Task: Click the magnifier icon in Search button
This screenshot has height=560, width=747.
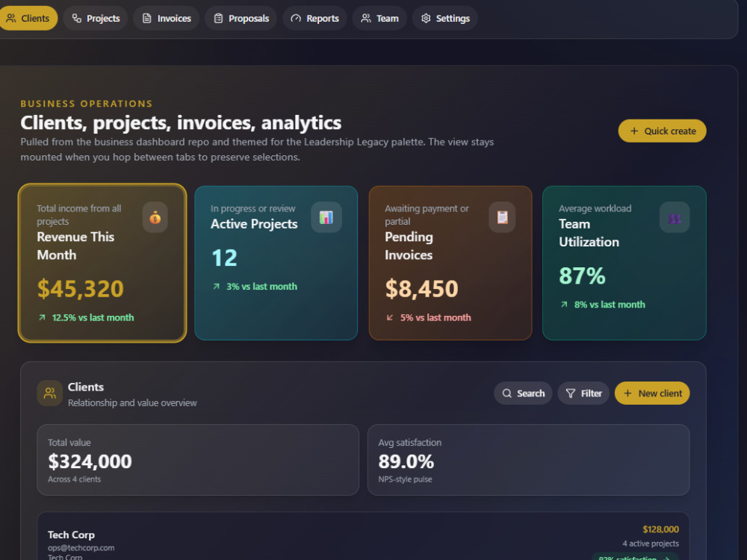Action: coord(507,393)
